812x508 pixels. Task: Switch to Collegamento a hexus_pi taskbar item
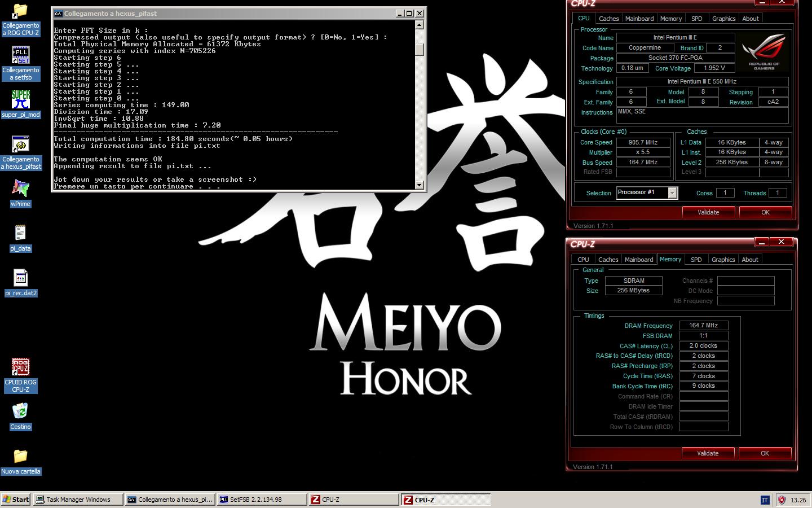(170, 500)
